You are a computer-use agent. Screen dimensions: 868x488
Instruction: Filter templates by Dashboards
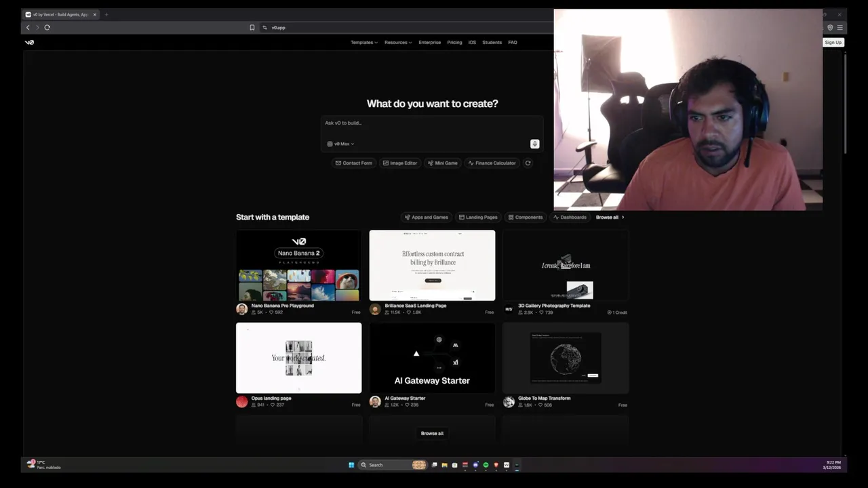(570, 217)
